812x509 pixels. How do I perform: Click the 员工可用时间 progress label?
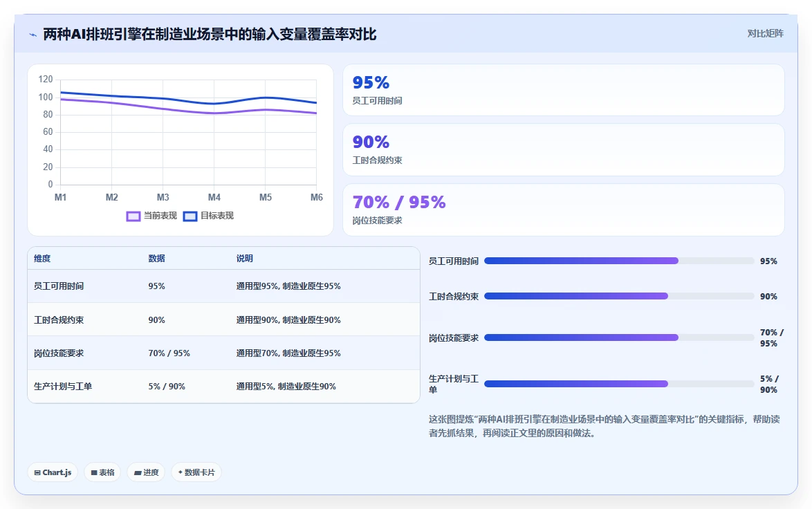point(454,261)
